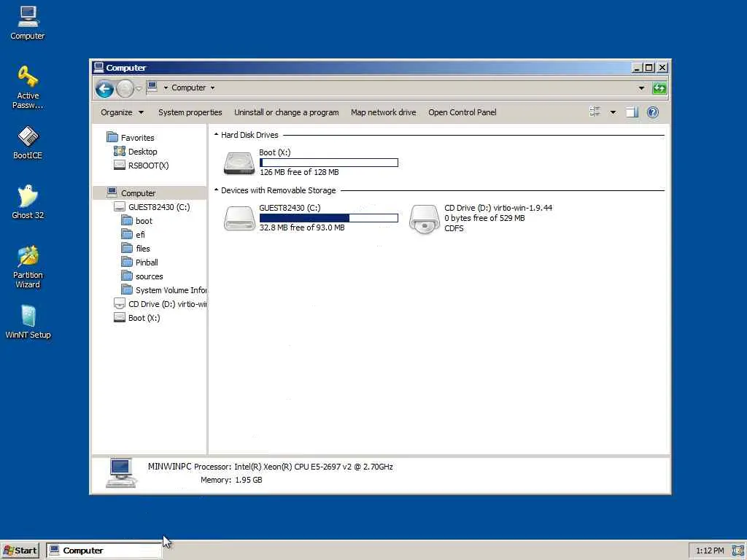Image resolution: width=747 pixels, height=560 pixels.
Task: Click the computer image in details pane
Action: click(121, 472)
